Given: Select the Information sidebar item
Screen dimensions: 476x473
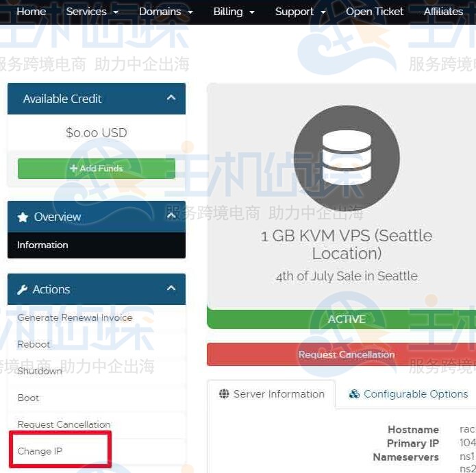Looking at the screenshot, I should tap(97, 245).
